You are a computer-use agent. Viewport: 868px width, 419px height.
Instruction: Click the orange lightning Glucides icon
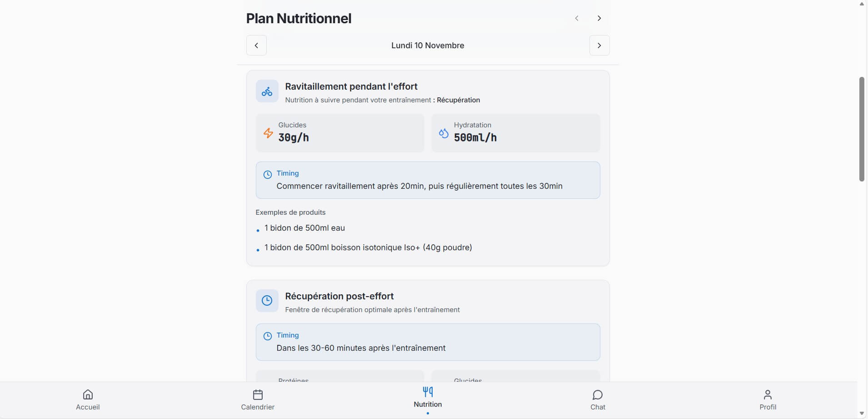click(268, 133)
